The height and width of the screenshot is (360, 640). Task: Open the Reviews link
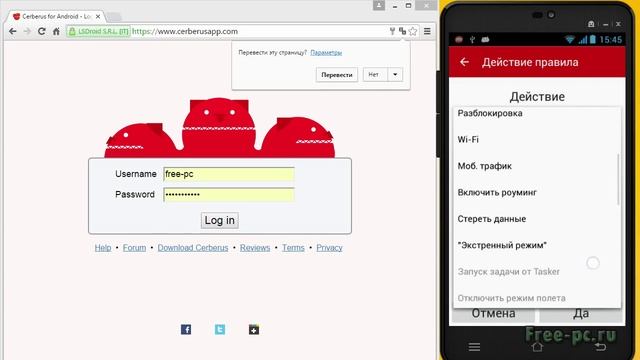click(255, 248)
